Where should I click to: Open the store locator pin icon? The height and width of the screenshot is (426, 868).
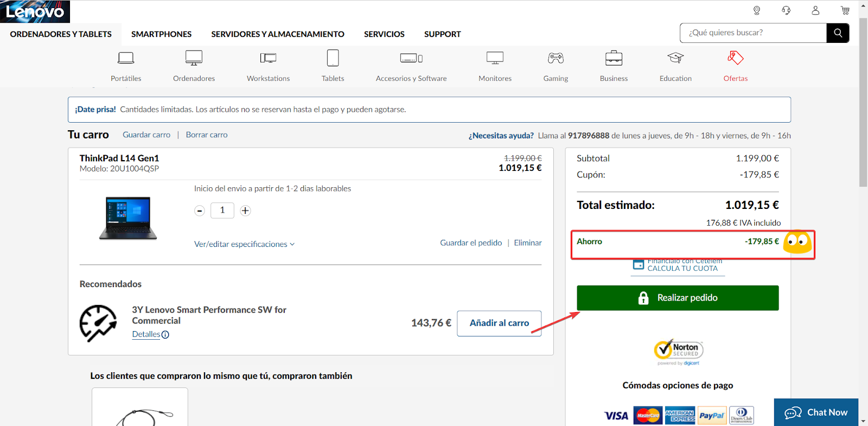(757, 10)
